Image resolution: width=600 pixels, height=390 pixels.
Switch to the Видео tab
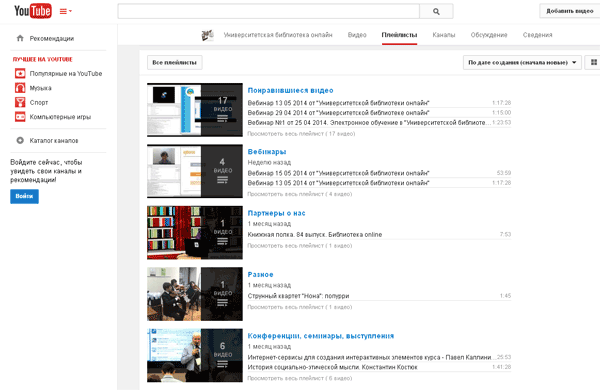[357, 35]
